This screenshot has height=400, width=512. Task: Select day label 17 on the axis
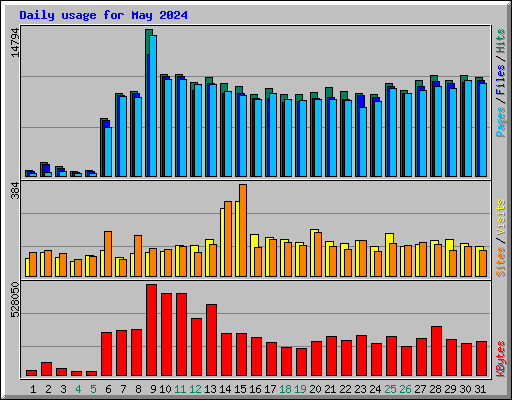pos(270,389)
